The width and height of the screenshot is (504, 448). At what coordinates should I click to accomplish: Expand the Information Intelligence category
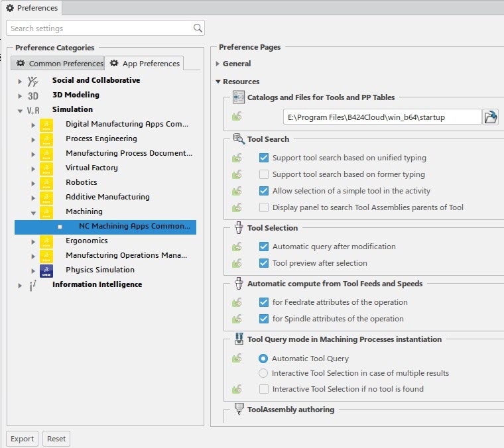coord(20,285)
